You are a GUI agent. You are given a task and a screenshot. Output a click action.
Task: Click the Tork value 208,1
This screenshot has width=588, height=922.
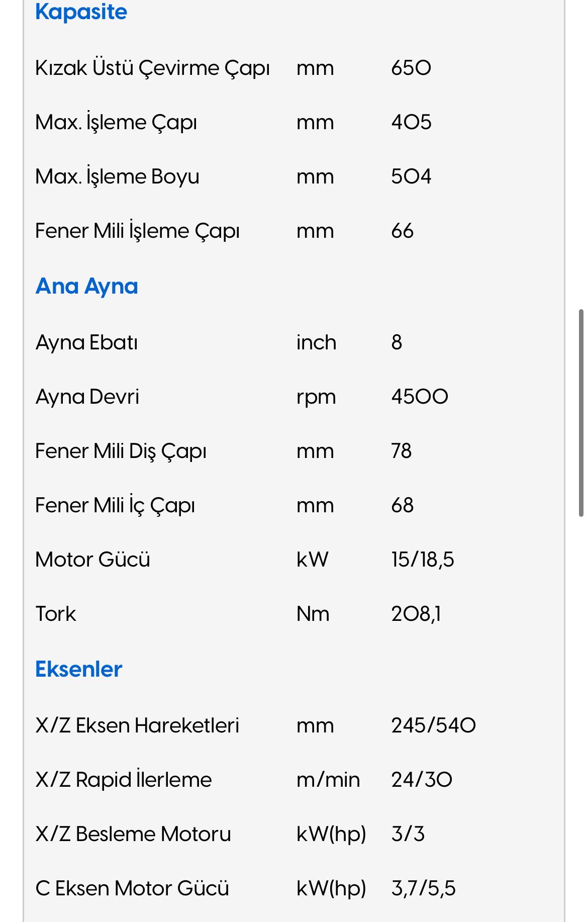point(416,614)
